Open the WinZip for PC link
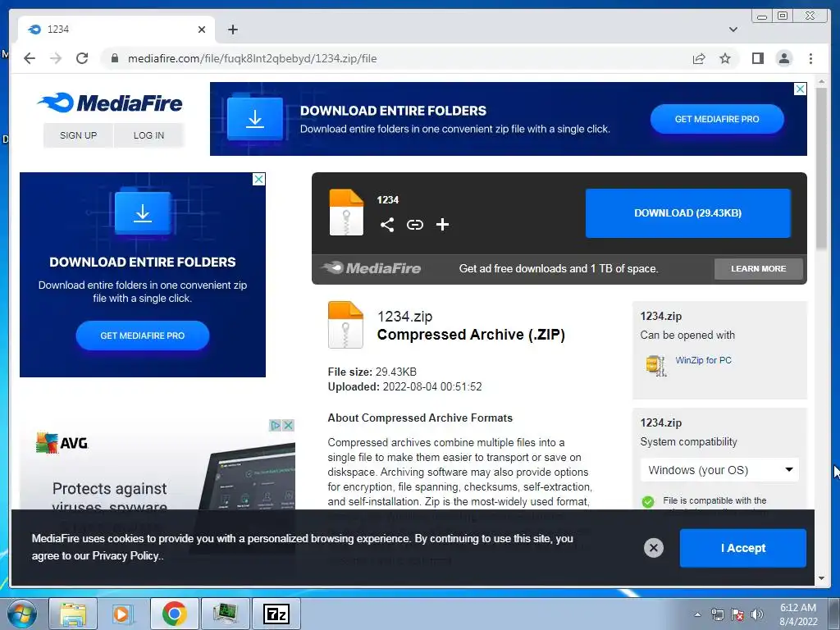This screenshot has height=630, width=840. tap(703, 360)
